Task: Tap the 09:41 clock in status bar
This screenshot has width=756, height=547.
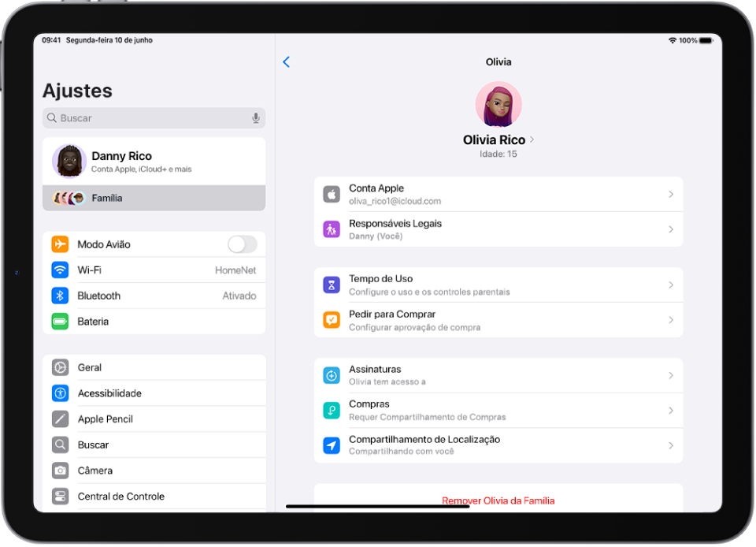Action: (x=51, y=40)
